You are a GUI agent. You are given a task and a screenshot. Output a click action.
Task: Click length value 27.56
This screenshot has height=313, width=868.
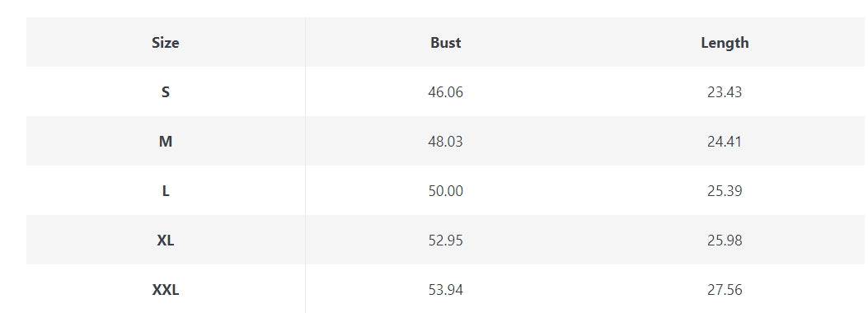725,290
